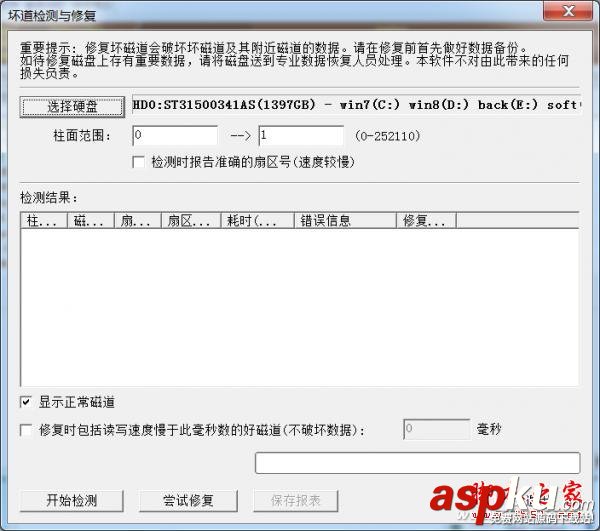Click the disabled milliseconds input field
This screenshot has height=531, width=600.
tap(437, 429)
